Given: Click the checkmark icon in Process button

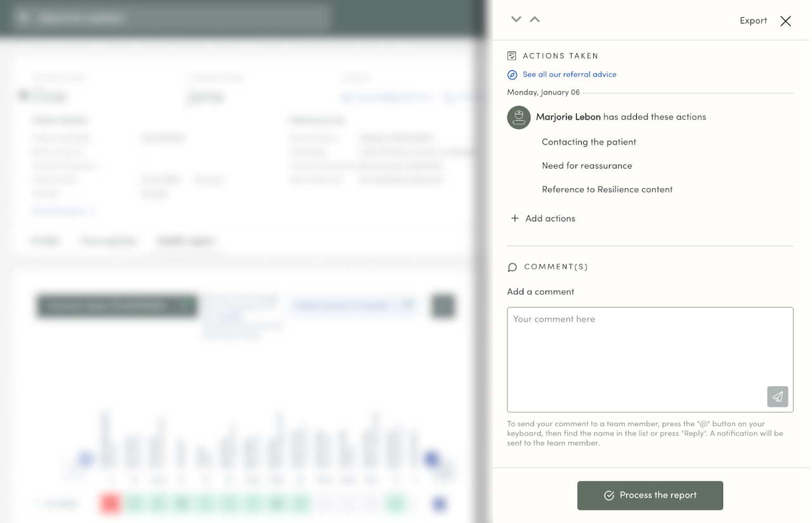Looking at the screenshot, I should point(609,496).
